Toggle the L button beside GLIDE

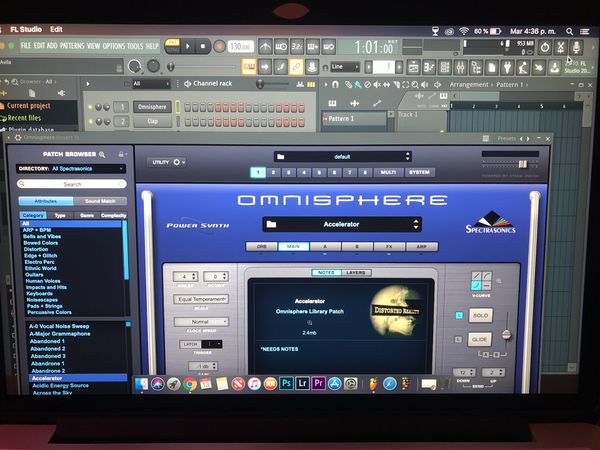458,339
